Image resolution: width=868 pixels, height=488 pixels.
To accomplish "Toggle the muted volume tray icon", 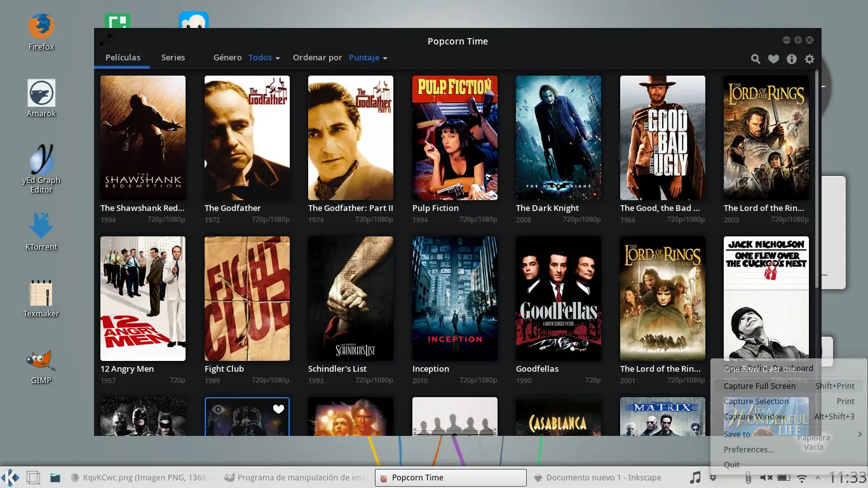I will 766,477.
